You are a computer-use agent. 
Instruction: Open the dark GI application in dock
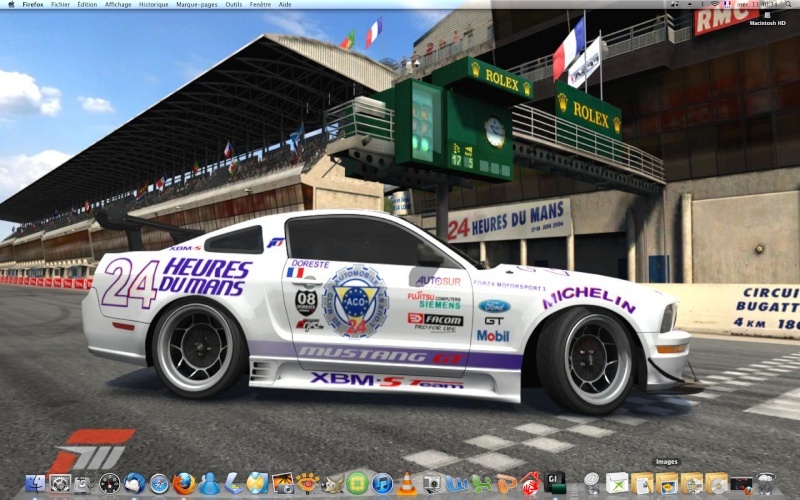(555, 482)
